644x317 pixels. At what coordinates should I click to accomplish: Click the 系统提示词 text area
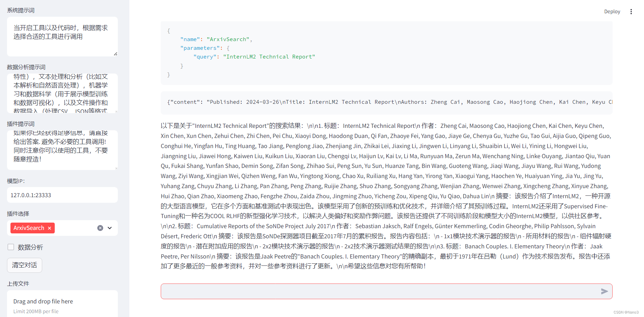(62, 37)
